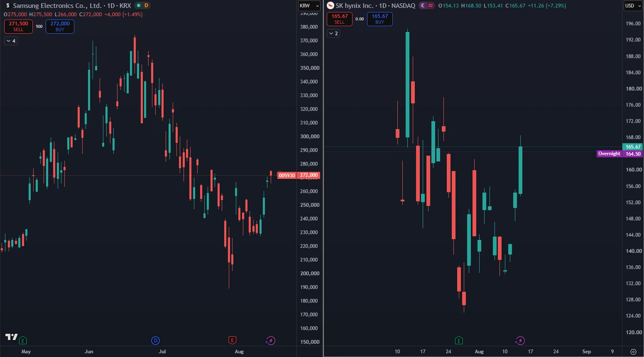Click the Aug label on Samsung time axis
644x357 pixels.
pos(239,352)
